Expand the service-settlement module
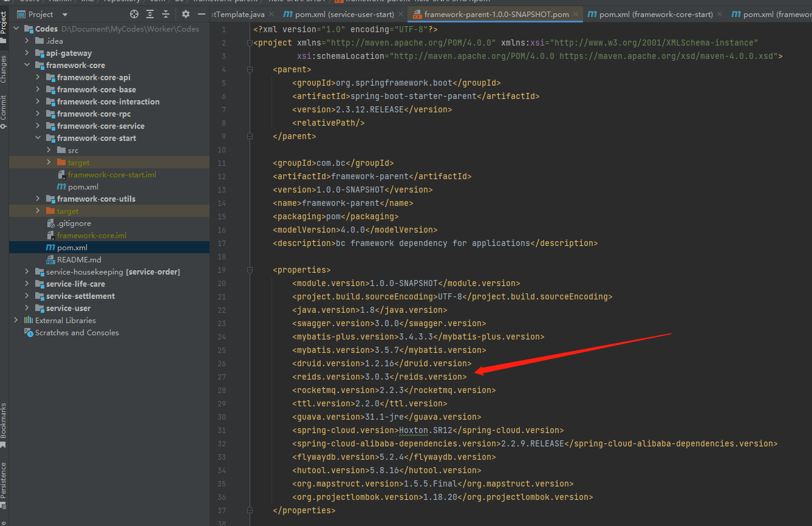Viewport: 812px width, 526px height. pyautogui.click(x=27, y=296)
